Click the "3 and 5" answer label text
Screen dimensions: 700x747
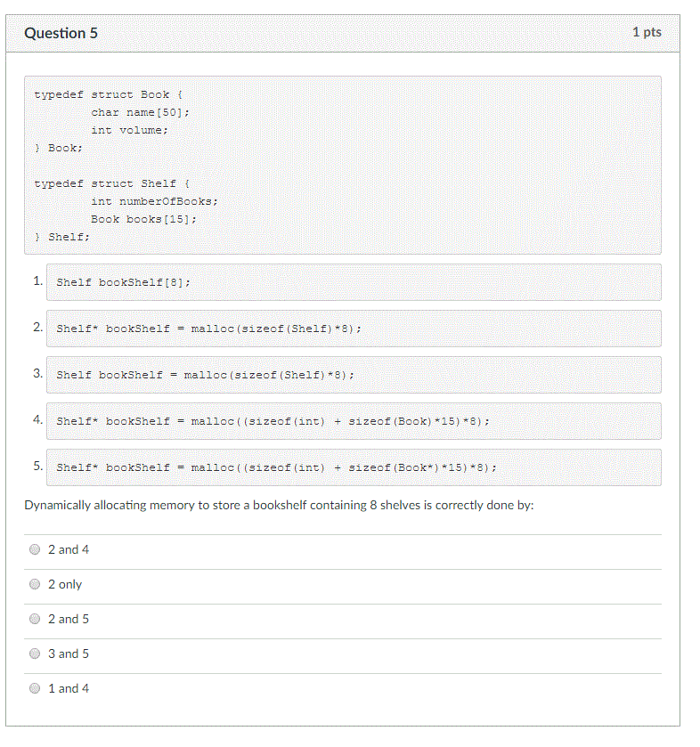pos(69,654)
